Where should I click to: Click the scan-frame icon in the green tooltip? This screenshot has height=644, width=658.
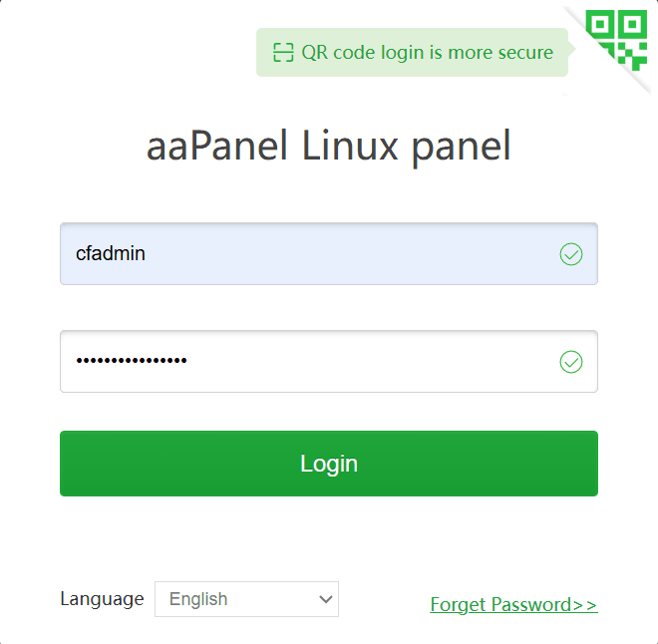coord(284,53)
